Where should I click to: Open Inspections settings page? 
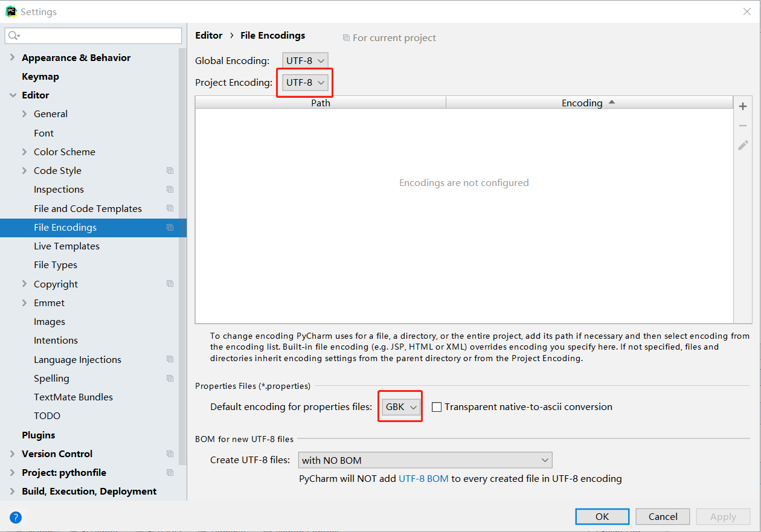59,190
